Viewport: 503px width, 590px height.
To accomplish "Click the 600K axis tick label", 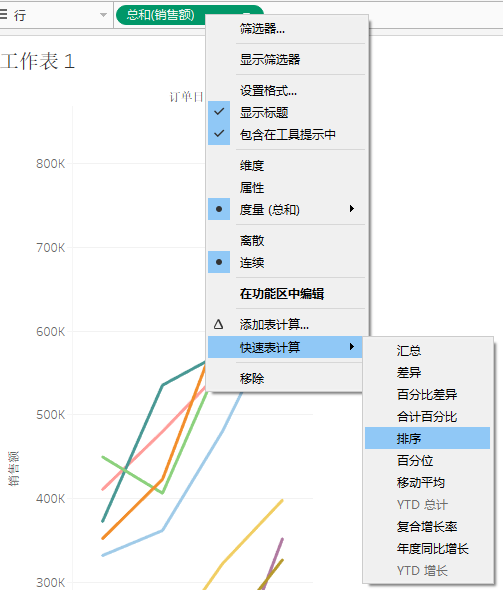I will pyautogui.click(x=50, y=331).
